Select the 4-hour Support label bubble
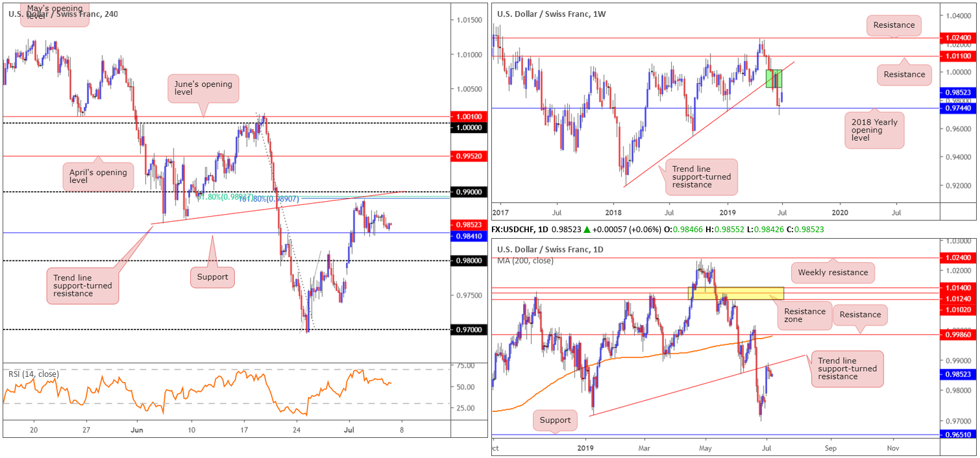The height and width of the screenshot is (458, 980). click(x=212, y=277)
